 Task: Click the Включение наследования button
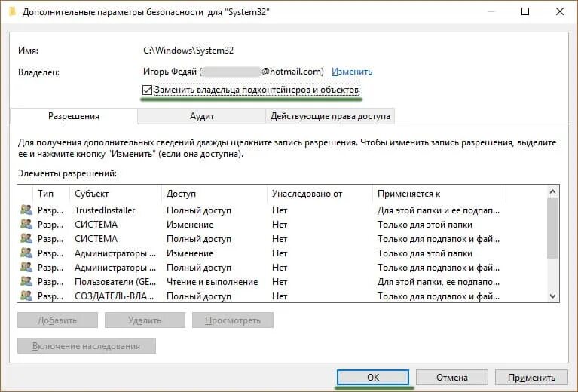coord(86,345)
